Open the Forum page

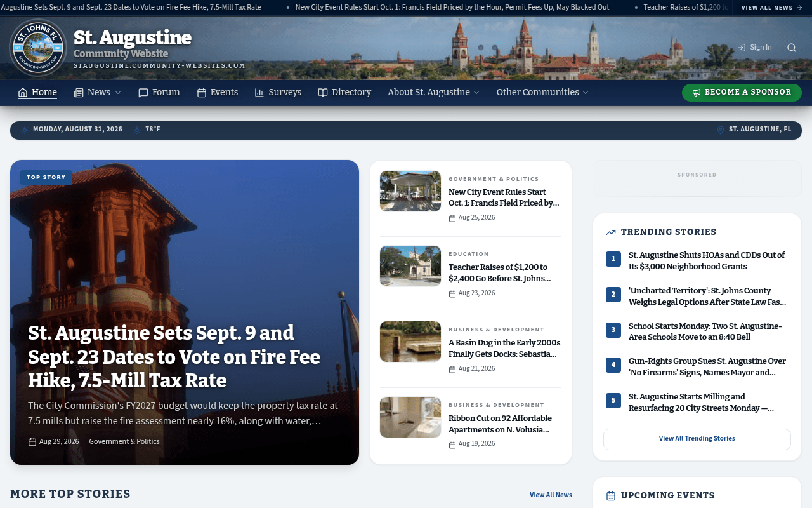pos(159,93)
